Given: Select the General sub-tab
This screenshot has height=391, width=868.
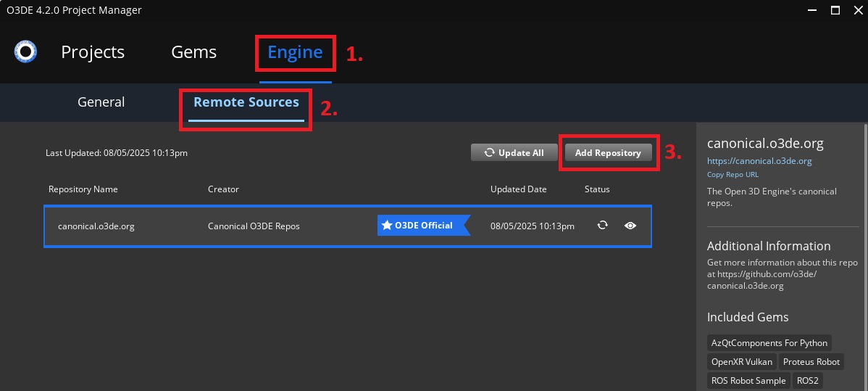Looking at the screenshot, I should coord(101,102).
